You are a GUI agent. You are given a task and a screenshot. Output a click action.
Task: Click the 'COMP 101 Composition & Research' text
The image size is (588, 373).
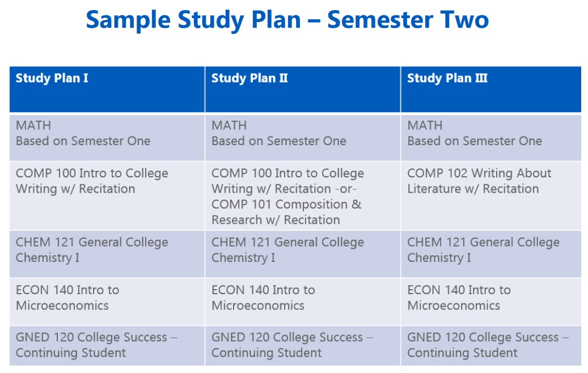(286, 212)
